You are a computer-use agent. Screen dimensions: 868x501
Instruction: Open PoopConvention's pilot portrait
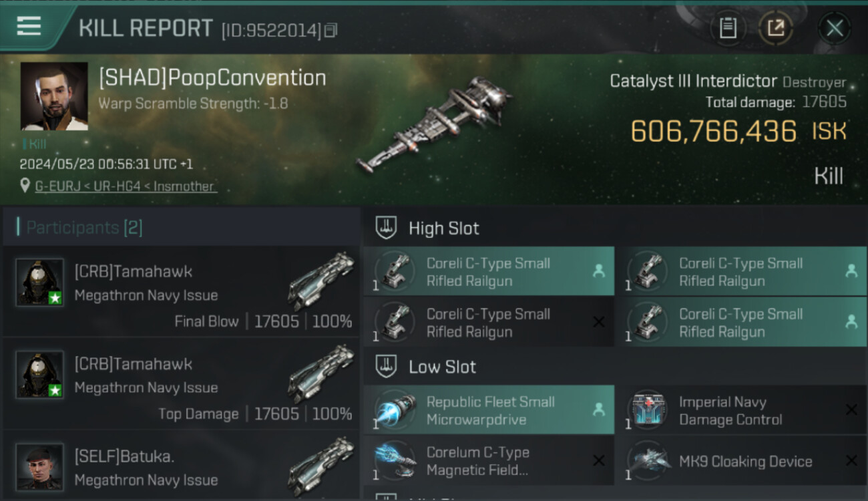point(54,96)
